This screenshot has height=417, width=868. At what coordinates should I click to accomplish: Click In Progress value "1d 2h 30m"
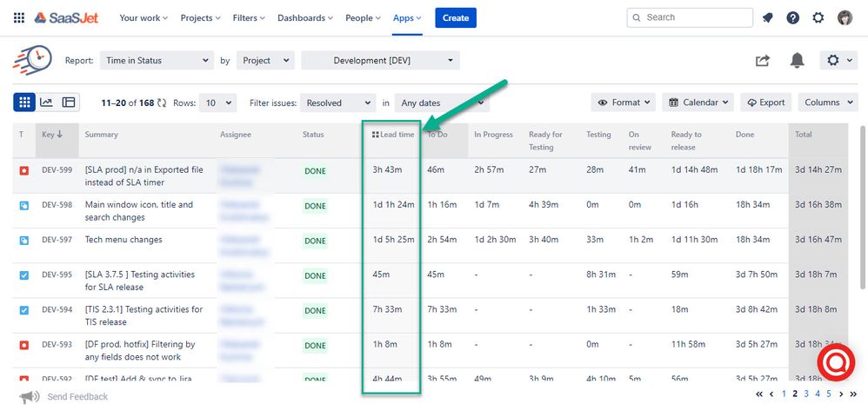pos(496,240)
